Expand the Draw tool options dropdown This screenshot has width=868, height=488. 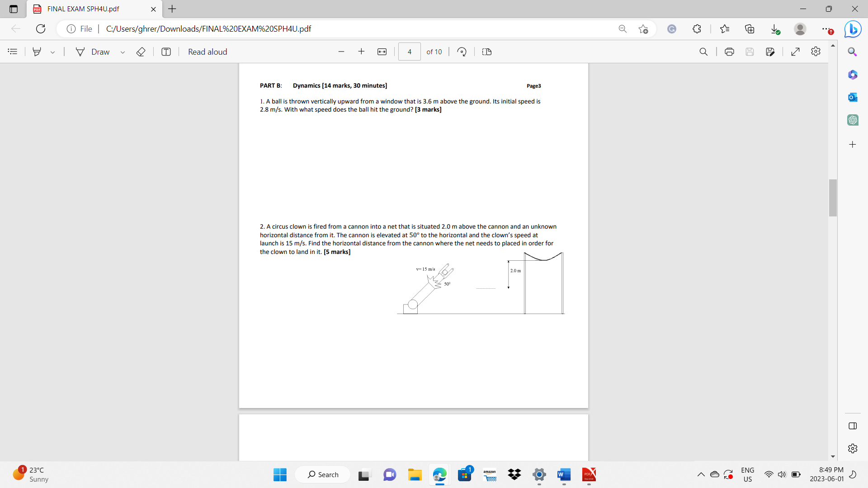(x=123, y=52)
